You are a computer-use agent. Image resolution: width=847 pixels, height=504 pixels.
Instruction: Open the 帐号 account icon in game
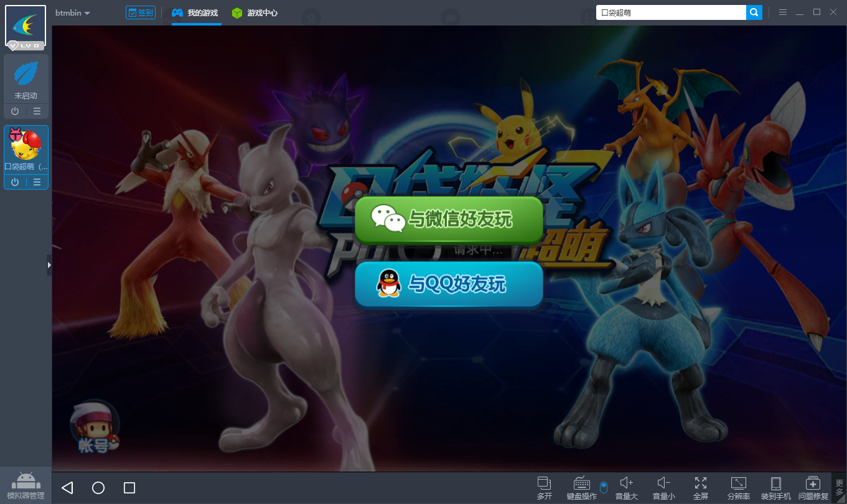click(95, 427)
